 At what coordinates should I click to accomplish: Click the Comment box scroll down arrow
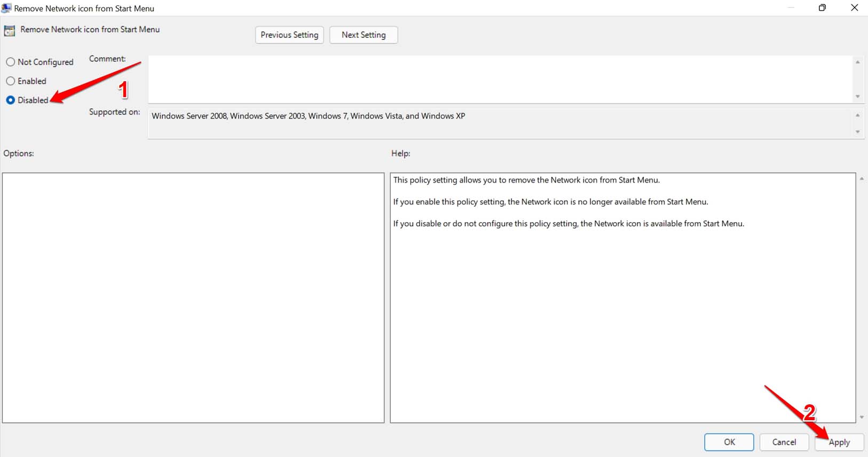click(858, 97)
